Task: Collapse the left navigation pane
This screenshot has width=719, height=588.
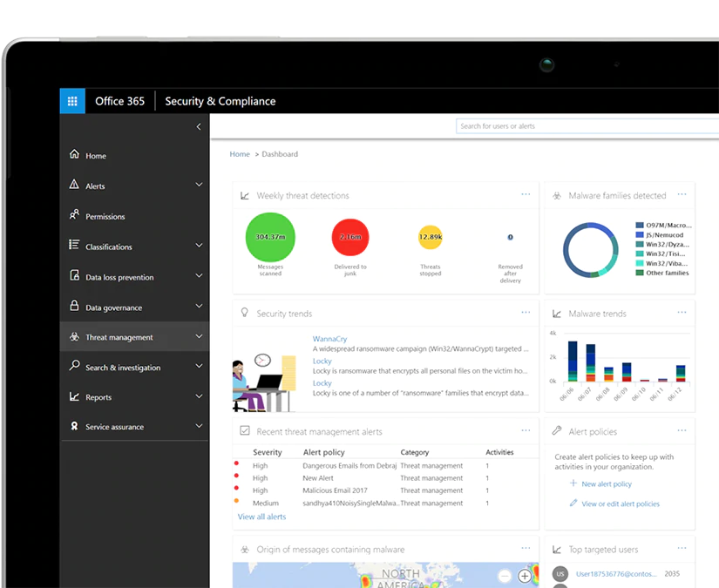Action: pyautogui.click(x=199, y=127)
